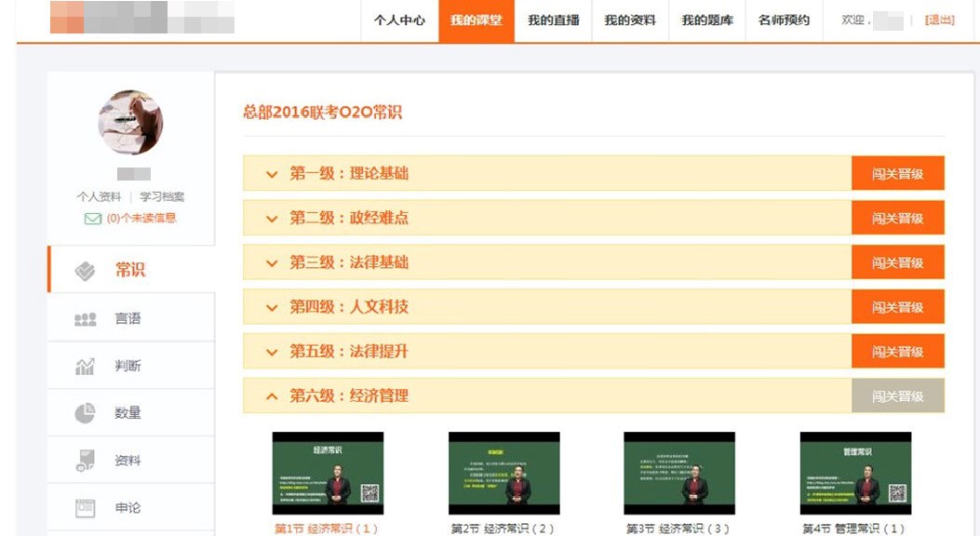Open the 个人中心 tab
The height and width of the screenshot is (536, 980).
point(399,20)
